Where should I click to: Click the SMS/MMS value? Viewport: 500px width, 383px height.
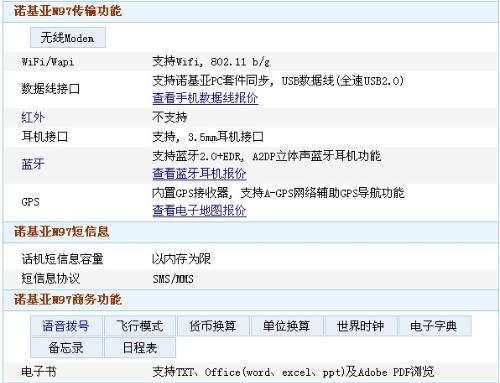click(173, 279)
